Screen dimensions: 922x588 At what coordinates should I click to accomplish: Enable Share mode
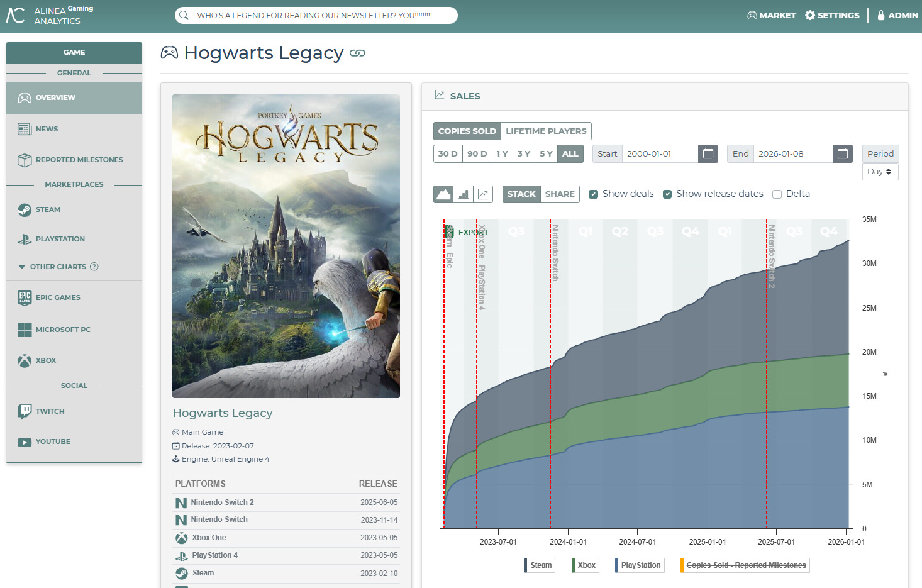point(560,194)
